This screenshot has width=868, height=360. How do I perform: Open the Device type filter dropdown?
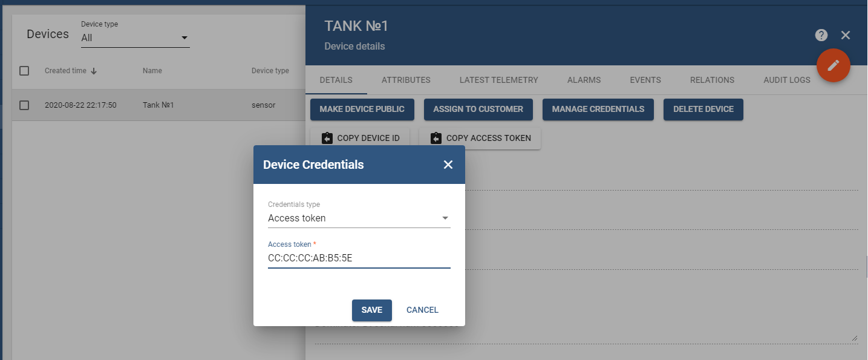tap(135, 38)
